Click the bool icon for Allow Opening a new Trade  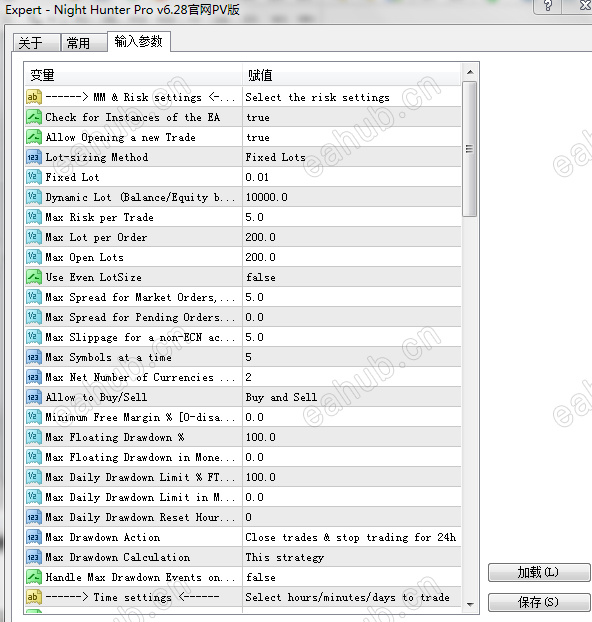(x=34, y=137)
